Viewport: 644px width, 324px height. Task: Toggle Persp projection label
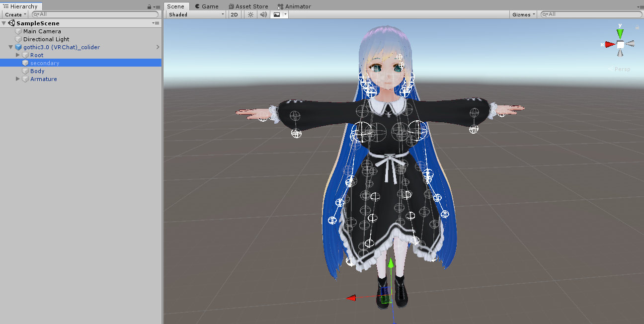[x=619, y=69]
